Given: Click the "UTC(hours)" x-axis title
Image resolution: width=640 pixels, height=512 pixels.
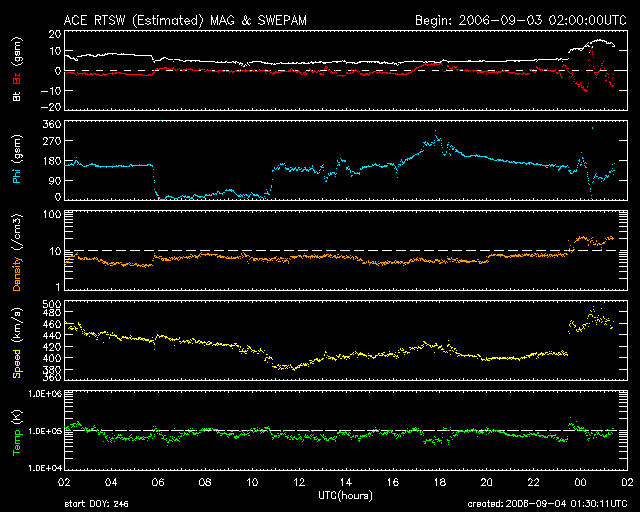Looking at the screenshot, I should (346, 496).
